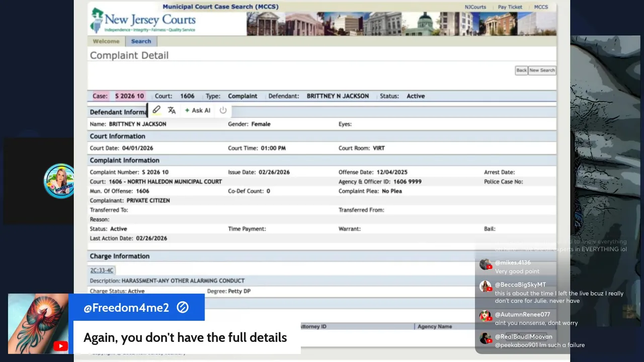
Task: Click Complainant PRIVATE CITIZEN text
Action: (x=148, y=201)
